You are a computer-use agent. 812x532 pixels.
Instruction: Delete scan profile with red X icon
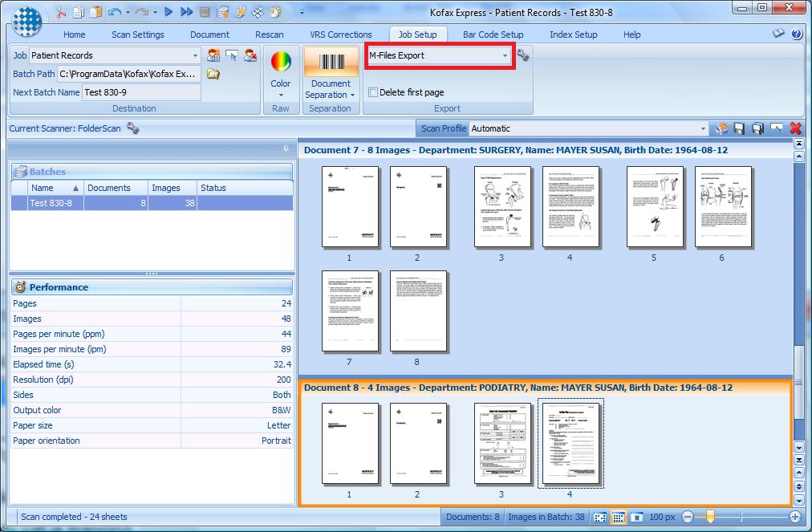tap(796, 128)
